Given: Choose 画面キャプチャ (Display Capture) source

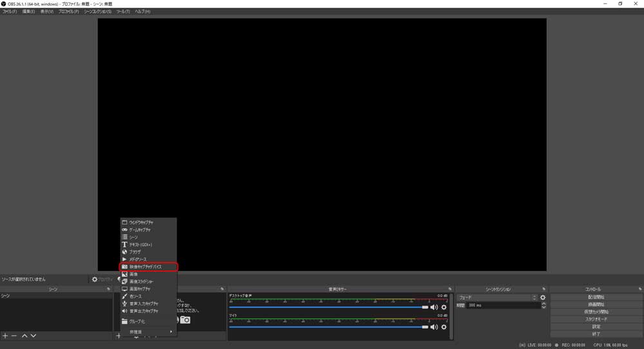Looking at the screenshot, I should tap(148, 288).
